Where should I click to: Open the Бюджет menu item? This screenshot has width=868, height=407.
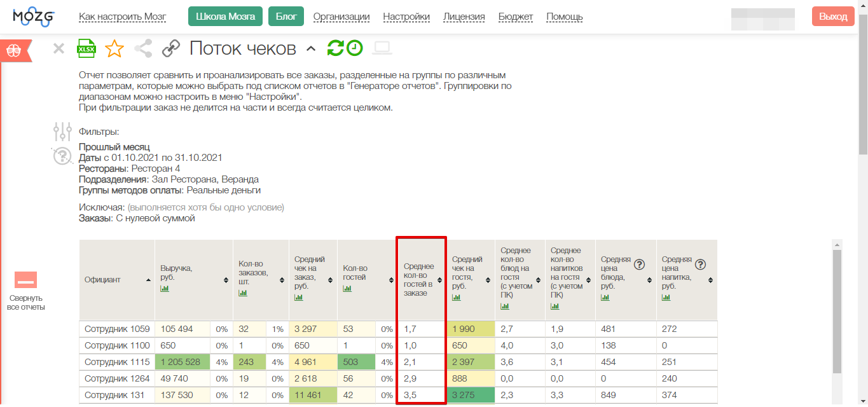click(515, 17)
